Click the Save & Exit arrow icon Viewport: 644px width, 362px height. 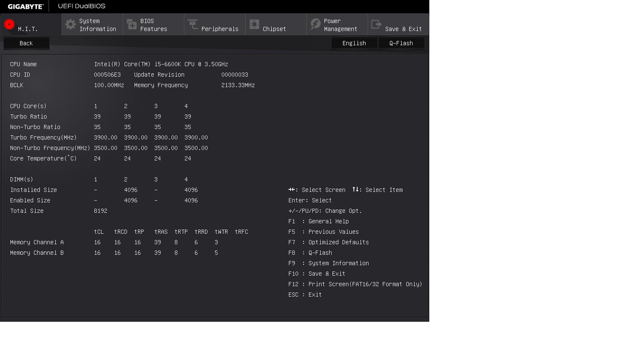376,24
